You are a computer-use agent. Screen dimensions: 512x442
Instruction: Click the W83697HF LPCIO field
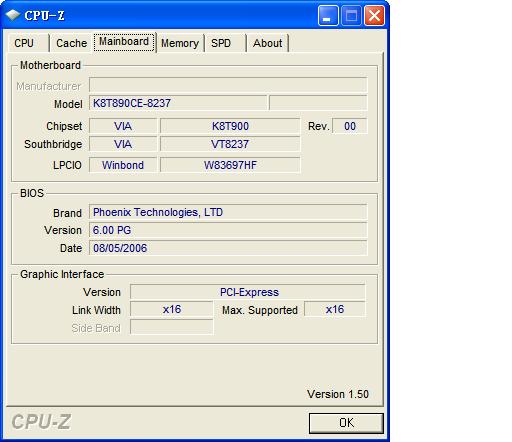[x=230, y=165]
